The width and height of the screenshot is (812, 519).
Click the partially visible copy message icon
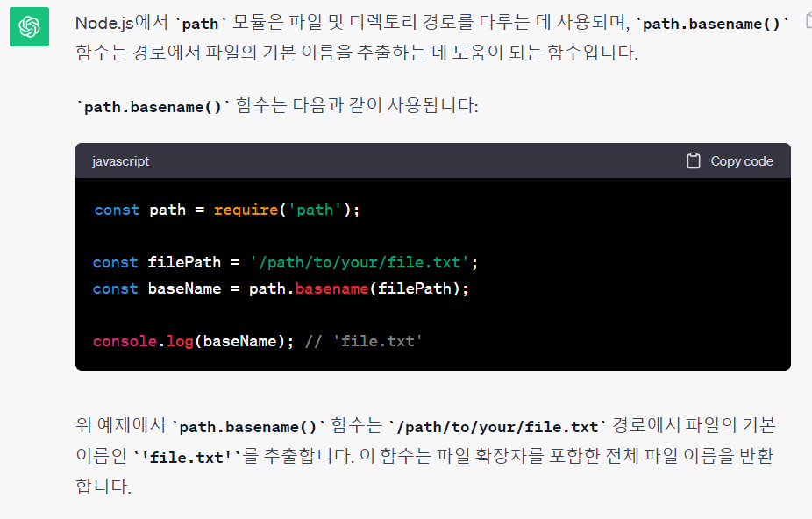(808, 21)
